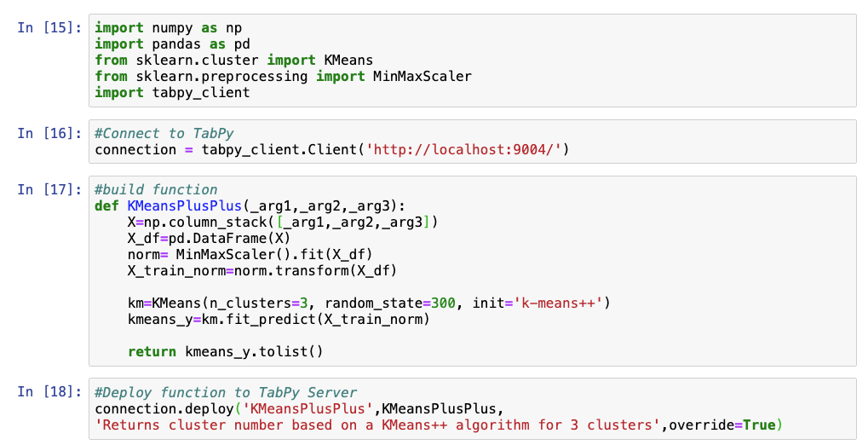Click the In [17] cell prompt

pos(49,190)
